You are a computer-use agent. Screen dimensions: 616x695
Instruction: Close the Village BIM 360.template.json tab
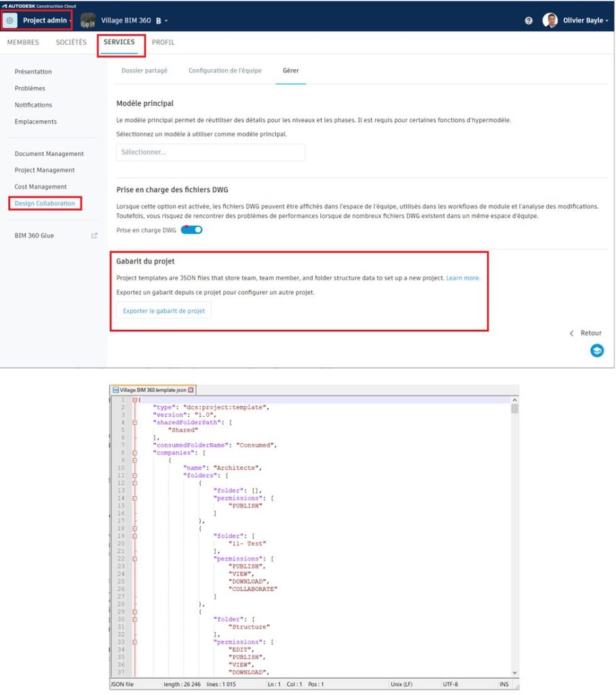(191, 390)
